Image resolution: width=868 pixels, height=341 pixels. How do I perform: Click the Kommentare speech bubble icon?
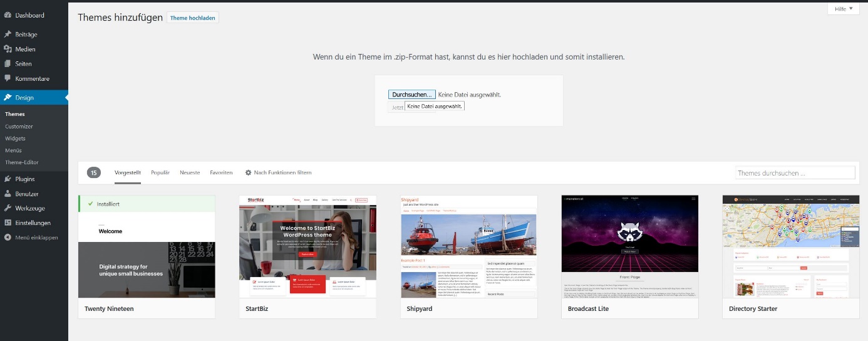click(x=8, y=78)
